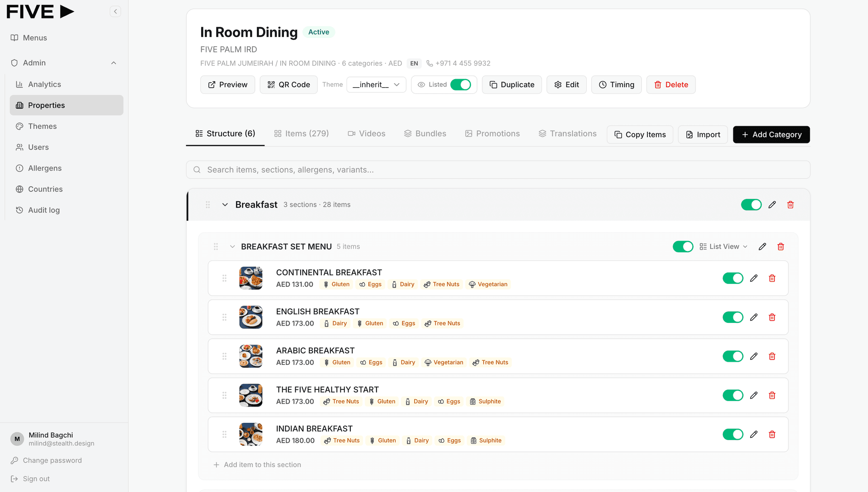Image resolution: width=868 pixels, height=492 pixels.
Task: Focus the search items input field
Action: pos(498,170)
